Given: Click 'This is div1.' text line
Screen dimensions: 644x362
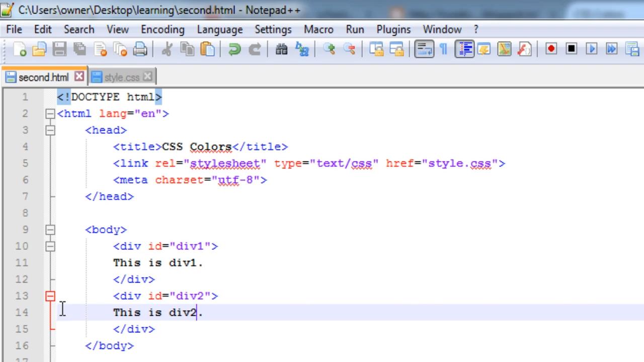Looking at the screenshot, I should click(158, 263).
